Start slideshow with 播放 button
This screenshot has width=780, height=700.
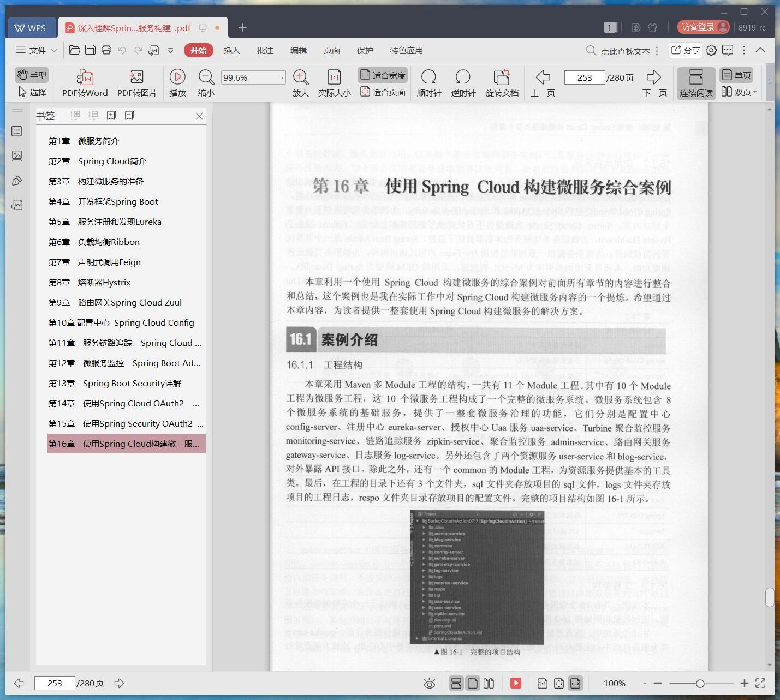click(177, 83)
